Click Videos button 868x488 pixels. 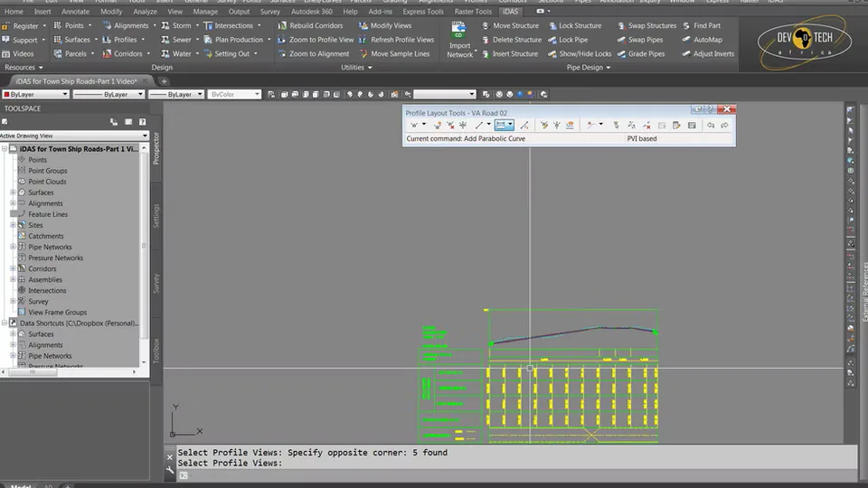pos(18,53)
